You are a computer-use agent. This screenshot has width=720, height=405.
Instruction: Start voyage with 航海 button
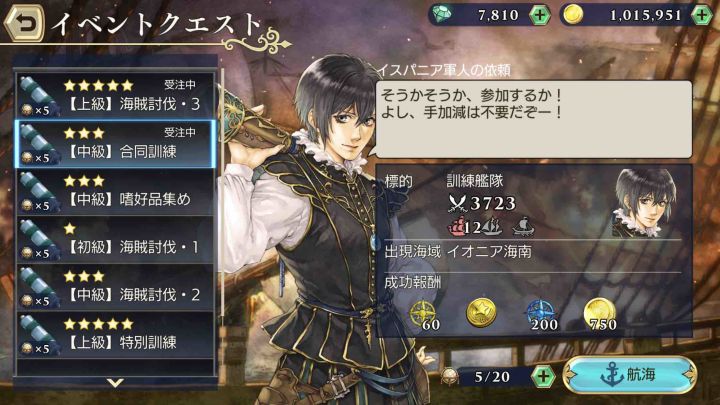(630, 375)
